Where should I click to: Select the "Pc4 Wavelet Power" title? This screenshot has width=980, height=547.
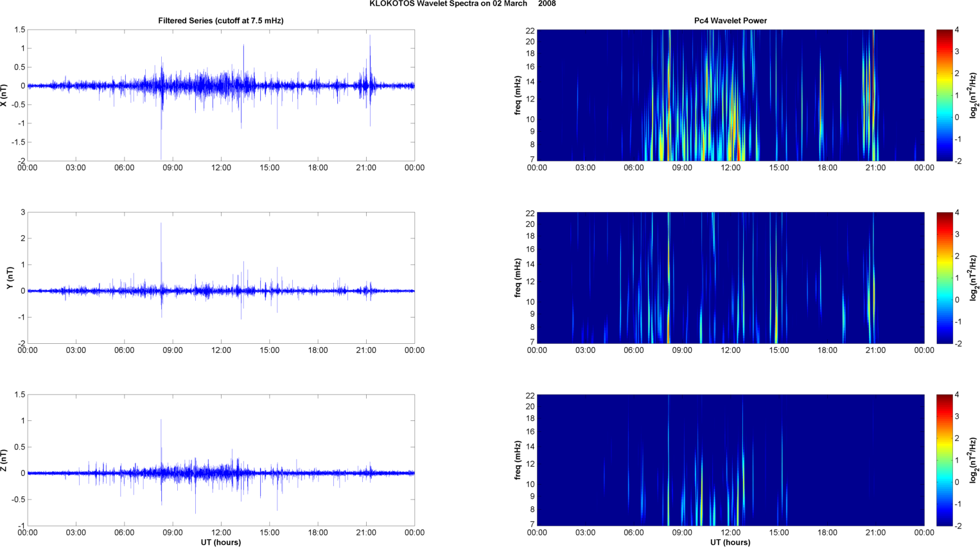click(x=730, y=21)
